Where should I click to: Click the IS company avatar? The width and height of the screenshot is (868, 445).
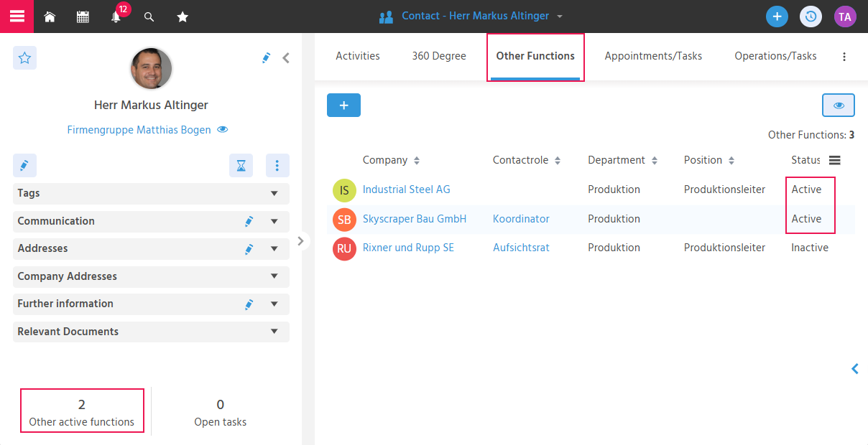click(344, 190)
